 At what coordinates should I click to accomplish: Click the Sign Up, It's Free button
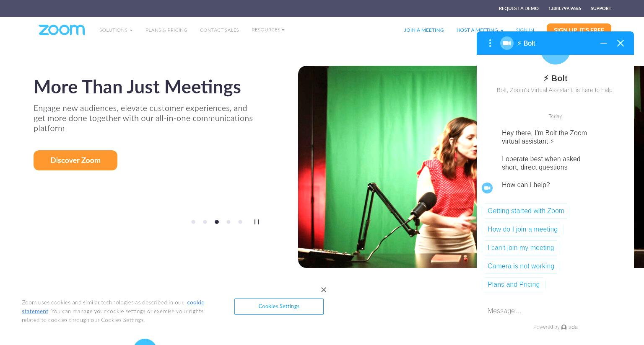click(x=579, y=28)
